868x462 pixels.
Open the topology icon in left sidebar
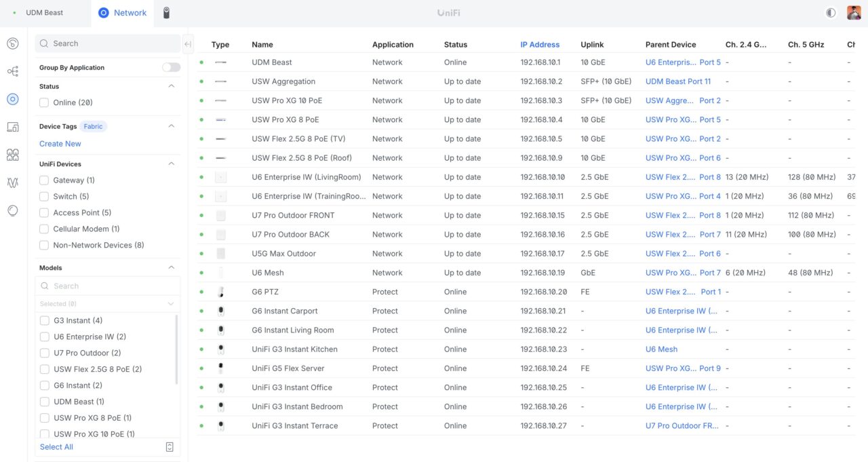click(12, 71)
